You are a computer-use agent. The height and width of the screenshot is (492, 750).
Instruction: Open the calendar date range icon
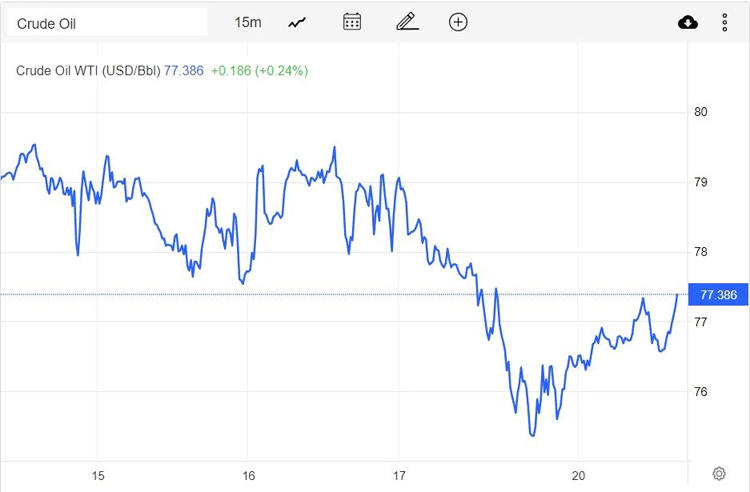pyautogui.click(x=352, y=22)
